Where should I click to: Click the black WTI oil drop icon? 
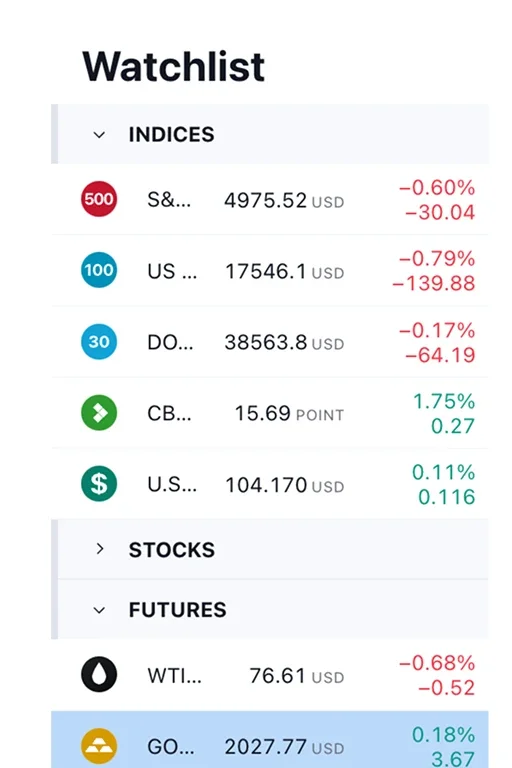click(x=99, y=674)
